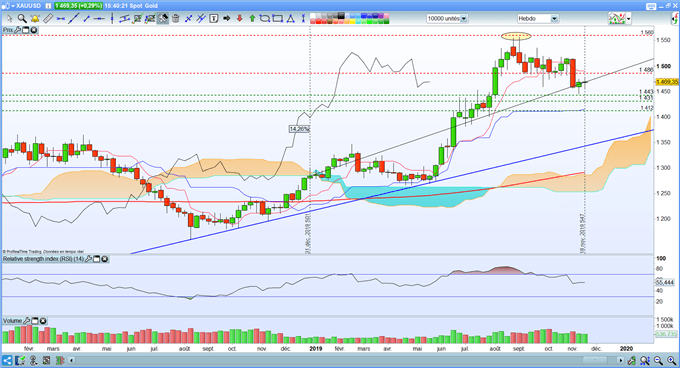Viewport: 680px width, 368px height.
Task: Click the fourth icon in the bottom bar
Action: click(46, 360)
